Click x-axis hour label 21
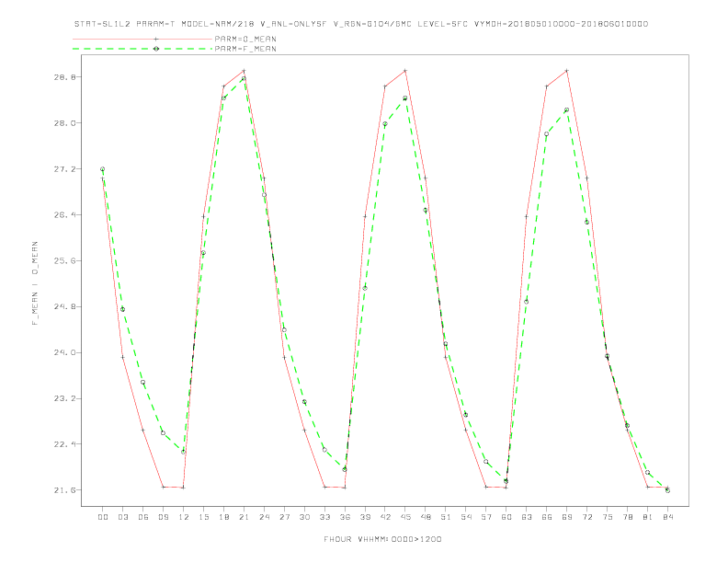Image resolution: width=728 pixels, height=563 pixels. [244, 517]
